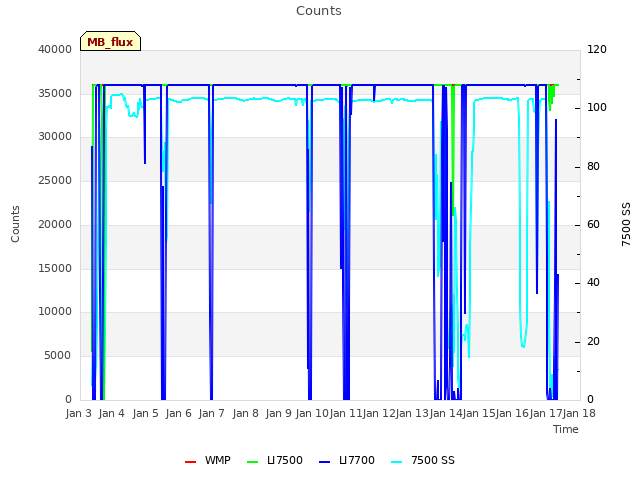The height and width of the screenshot is (480, 640).
Task: Click the 20 right axis value
Action: [593, 342]
